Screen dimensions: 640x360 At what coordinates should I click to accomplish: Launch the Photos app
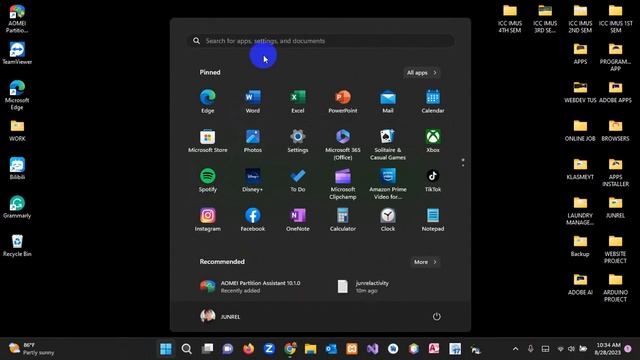(253, 141)
